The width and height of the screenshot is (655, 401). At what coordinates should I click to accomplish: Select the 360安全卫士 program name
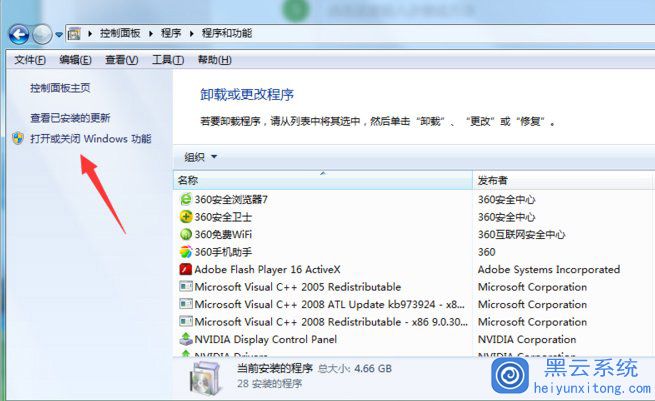pos(223,217)
